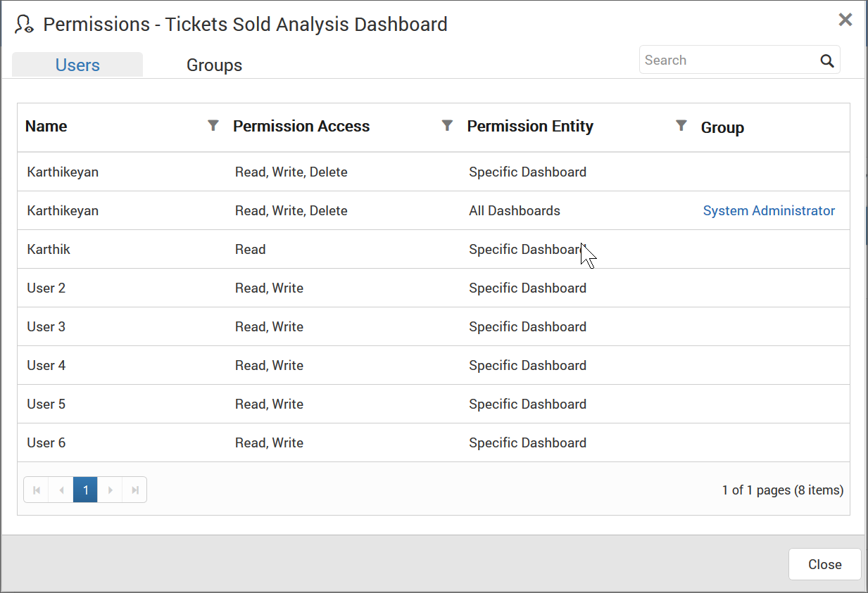Select the User 6 name cell
This screenshot has width=868, height=593.
coord(46,442)
